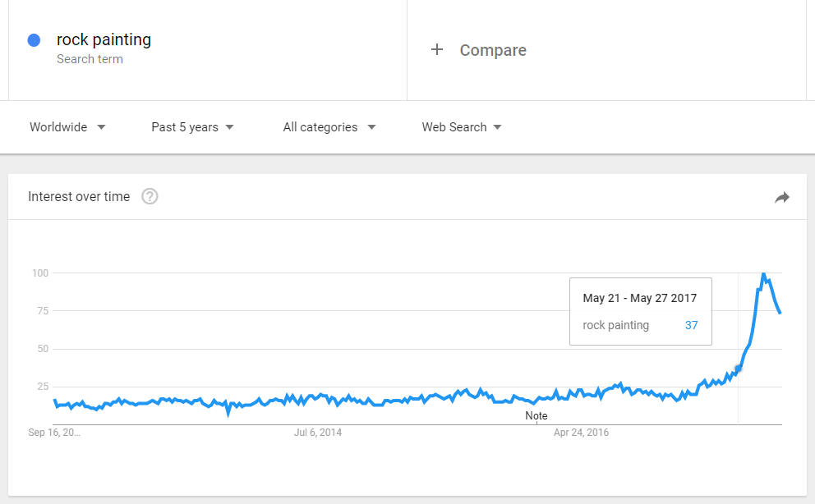The height and width of the screenshot is (504, 815).
Task: Click the arrow beside Web Search
Action: click(x=497, y=127)
